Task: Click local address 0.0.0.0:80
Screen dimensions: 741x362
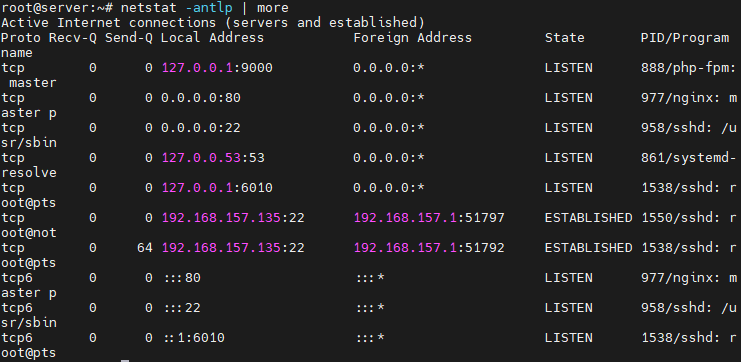Action: click(201, 98)
